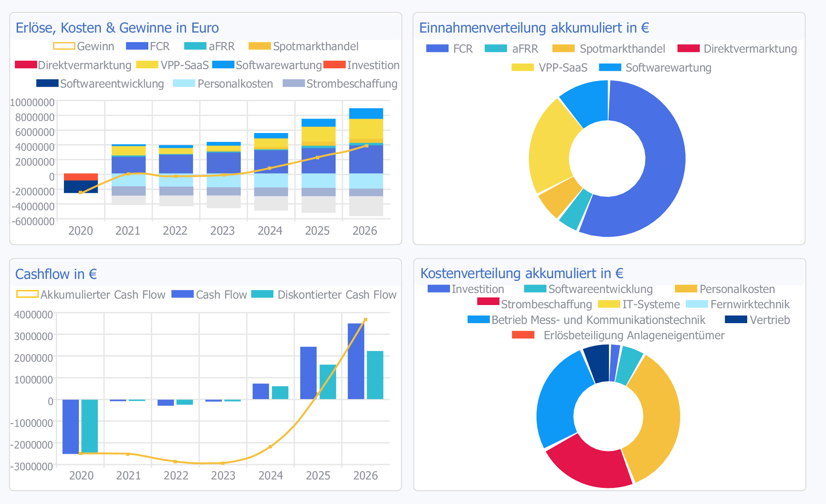This screenshot has height=504, width=826.
Task: Click the Investition legend color swatch in the Erlöse chart
Action: pos(334,65)
